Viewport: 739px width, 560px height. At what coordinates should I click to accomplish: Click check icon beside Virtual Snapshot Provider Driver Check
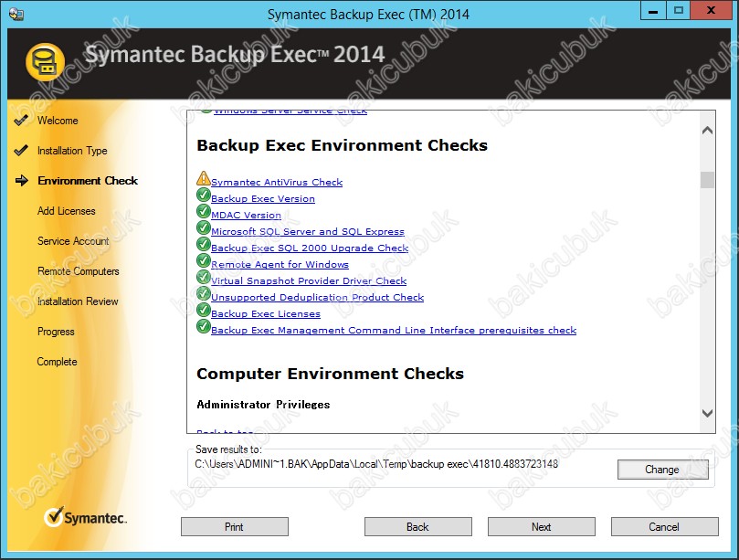point(203,277)
